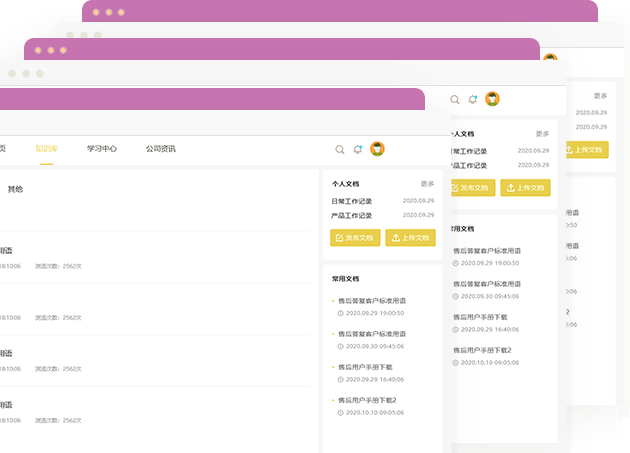
Task: Click the clock icon beside 2020.09.29 16:40:06 in front window
Action: pyautogui.click(x=341, y=379)
